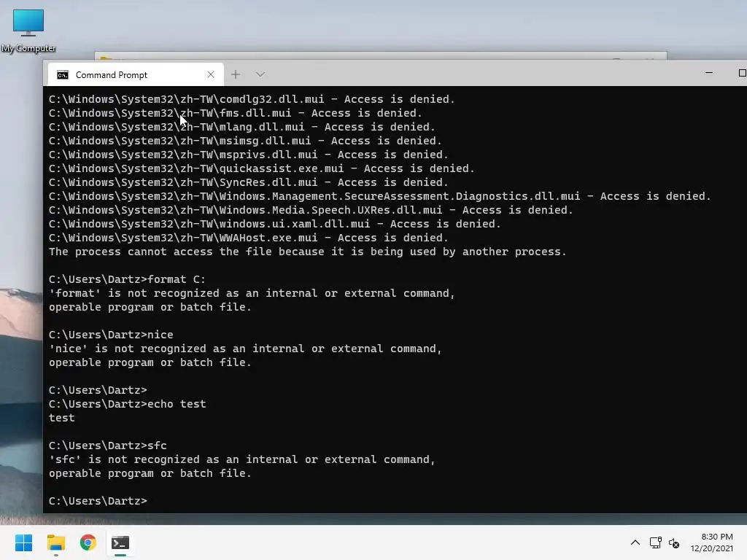The width and height of the screenshot is (747, 560).
Task: Click the lone 'test' output line
Action: click(62, 418)
